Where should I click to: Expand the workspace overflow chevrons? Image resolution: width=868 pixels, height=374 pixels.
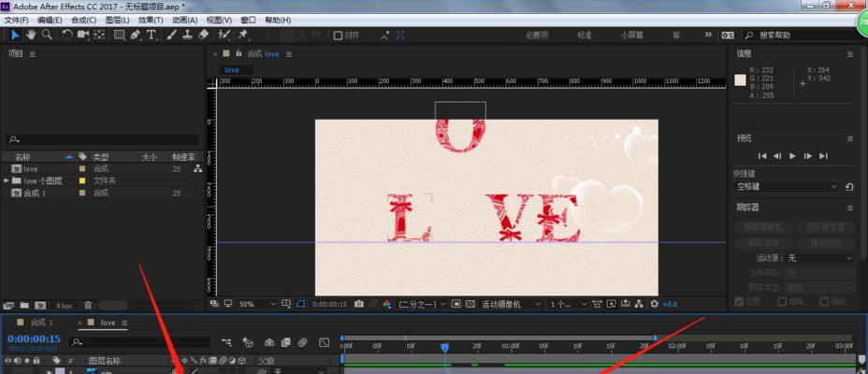click(x=708, y=35)
